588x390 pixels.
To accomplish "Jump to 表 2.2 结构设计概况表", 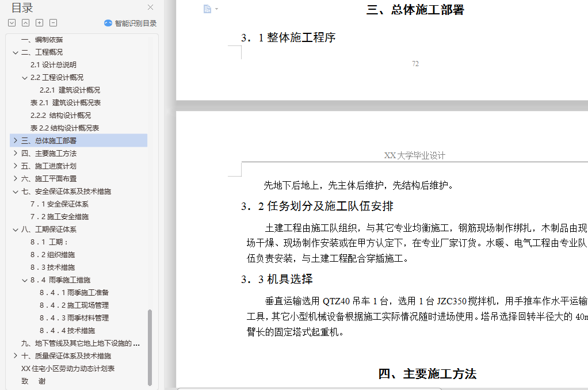I will pos(64,128).
